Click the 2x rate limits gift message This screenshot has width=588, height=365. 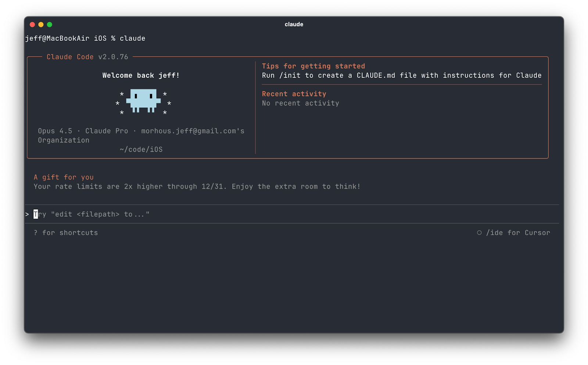tap(197, 186)
